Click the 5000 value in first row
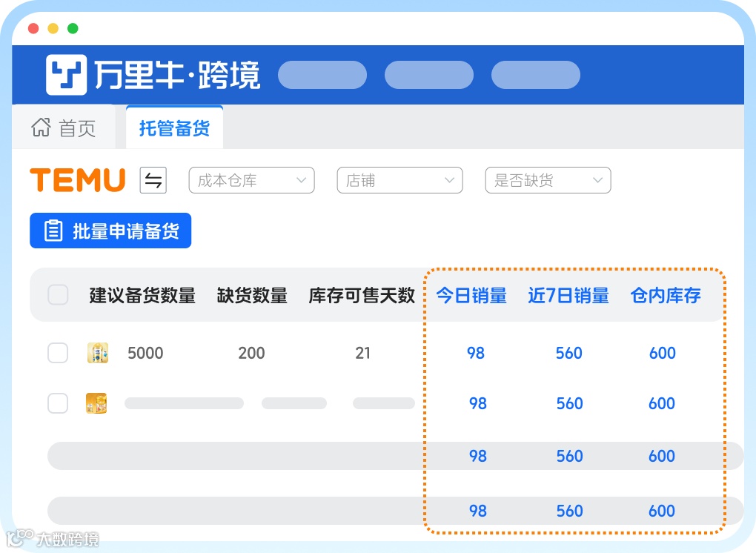The height and width of the screenshot is (553, 756). [145, 353]
